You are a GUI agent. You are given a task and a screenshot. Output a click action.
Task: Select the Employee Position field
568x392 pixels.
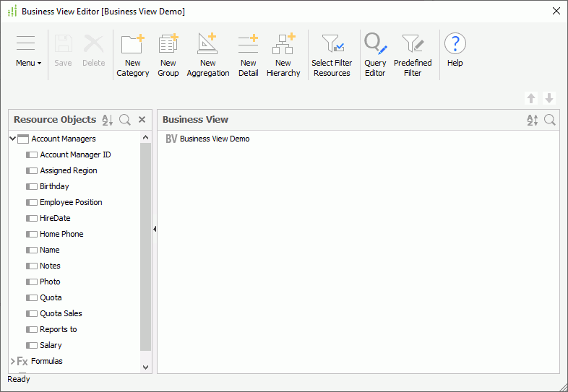[71, 202]
